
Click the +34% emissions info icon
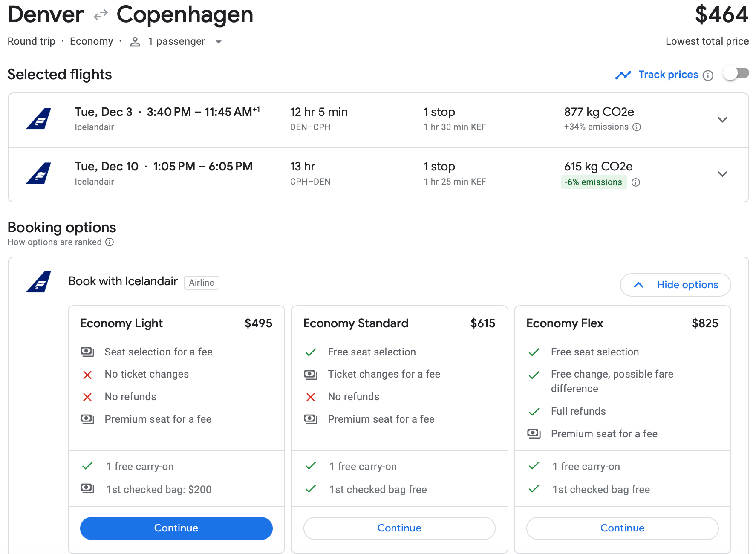637,127
